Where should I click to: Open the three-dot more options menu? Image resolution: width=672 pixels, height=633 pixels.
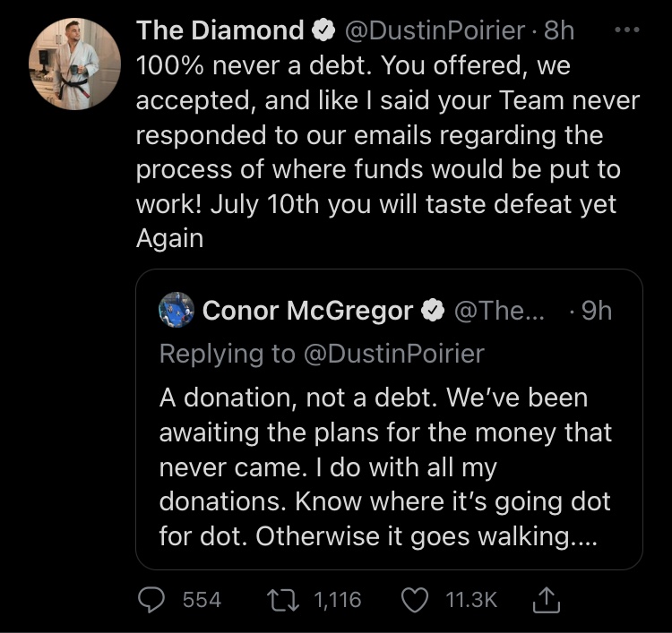627,30
